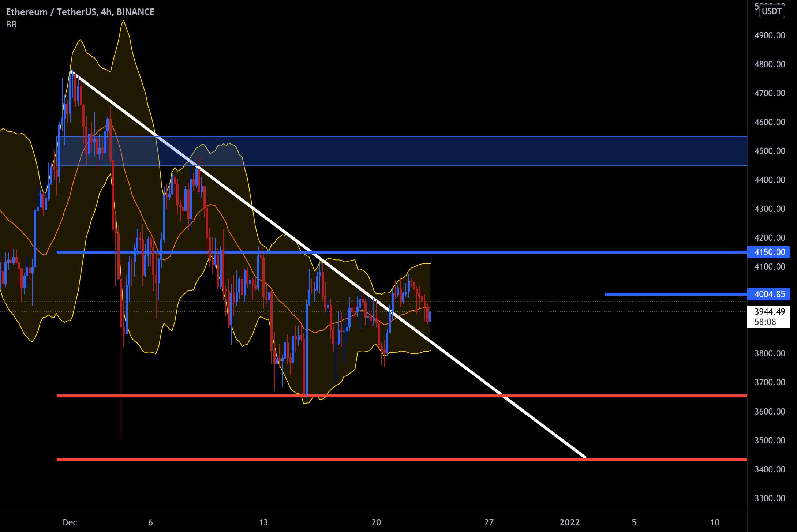Click the Dec date label on time axis
Screen dimensions: 797x532
pos(70,522)
